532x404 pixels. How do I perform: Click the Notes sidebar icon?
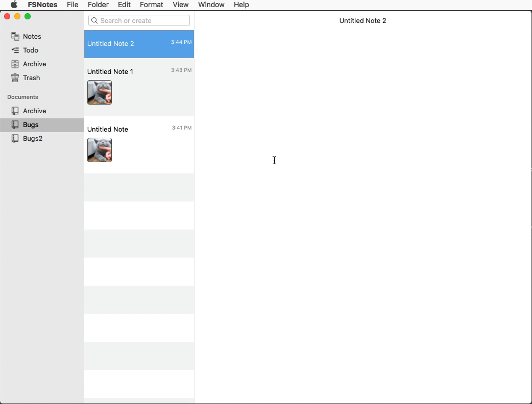[15, 36]
